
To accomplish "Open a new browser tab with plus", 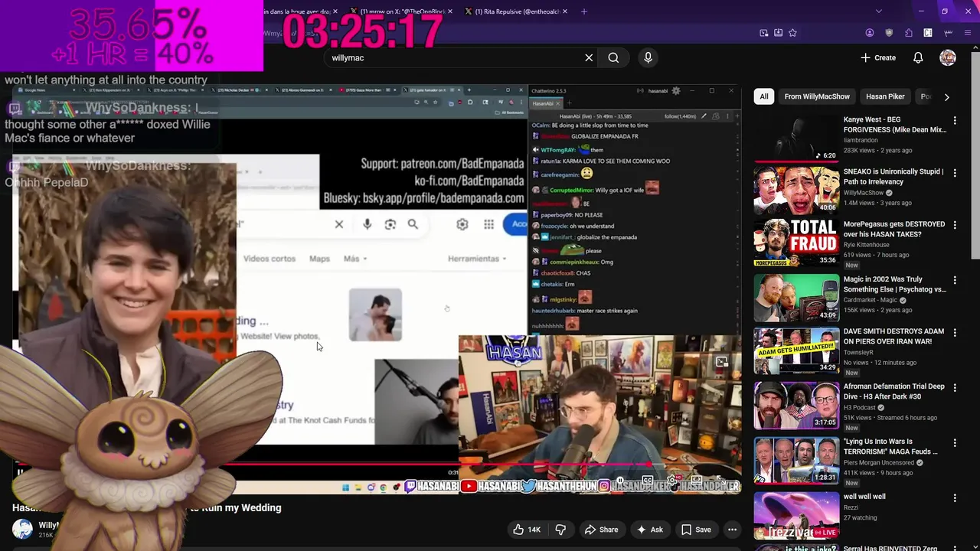I will (584, 11).
